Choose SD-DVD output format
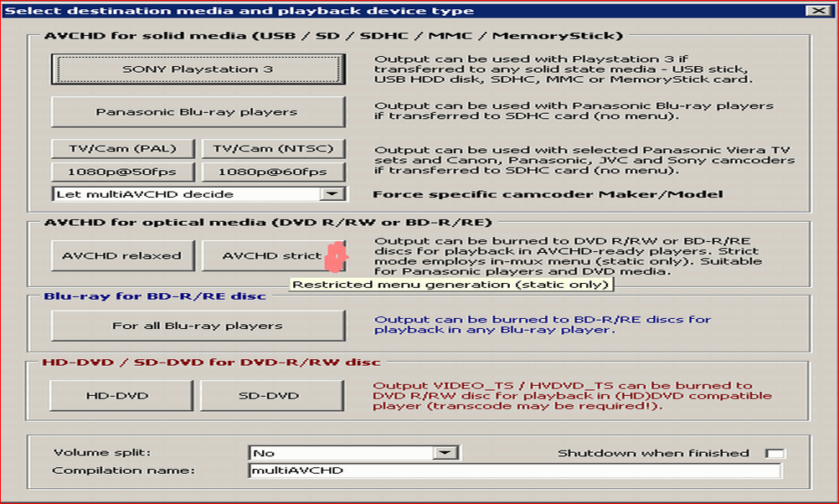 click(x=273, y=395)
